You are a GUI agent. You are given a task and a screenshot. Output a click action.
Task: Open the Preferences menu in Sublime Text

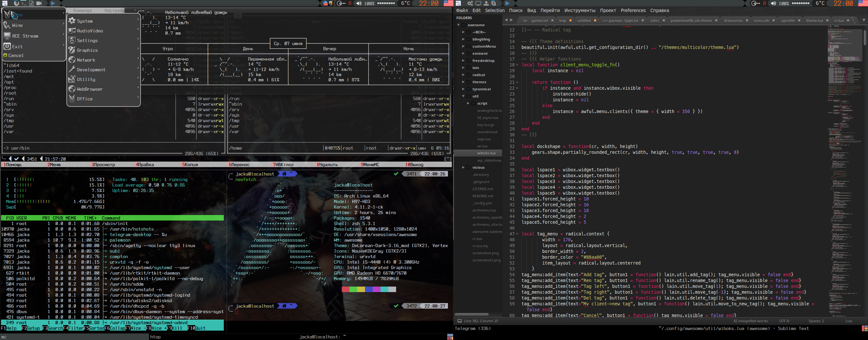tap(633, 10)
